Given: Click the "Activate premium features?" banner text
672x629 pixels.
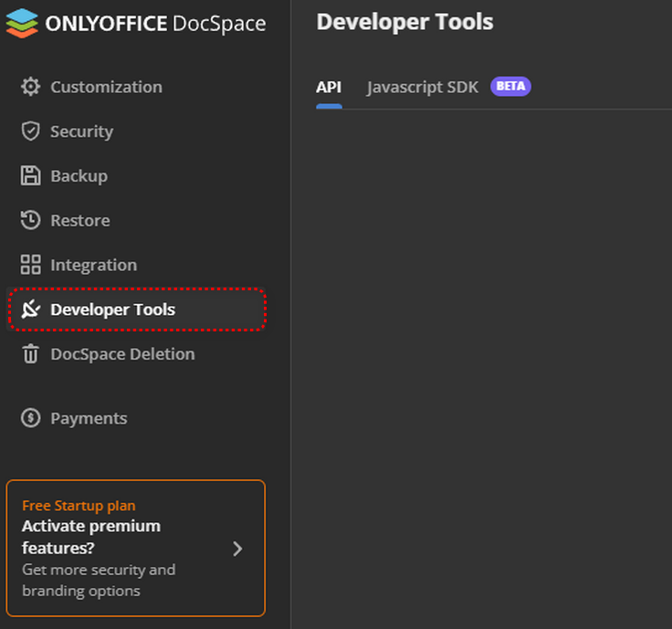Looking at the screenshot, I should [x=91, y=537].
